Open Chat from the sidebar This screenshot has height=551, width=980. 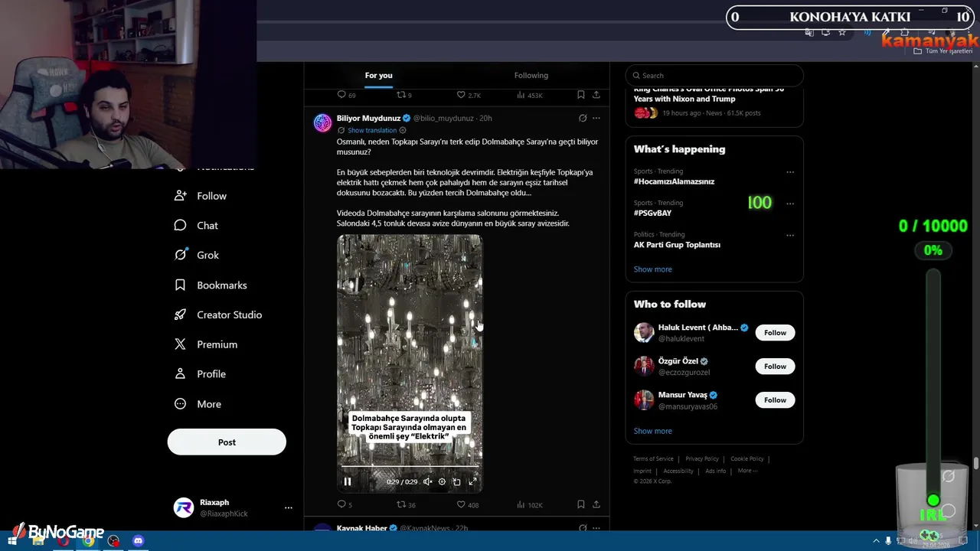pos(197,226)
